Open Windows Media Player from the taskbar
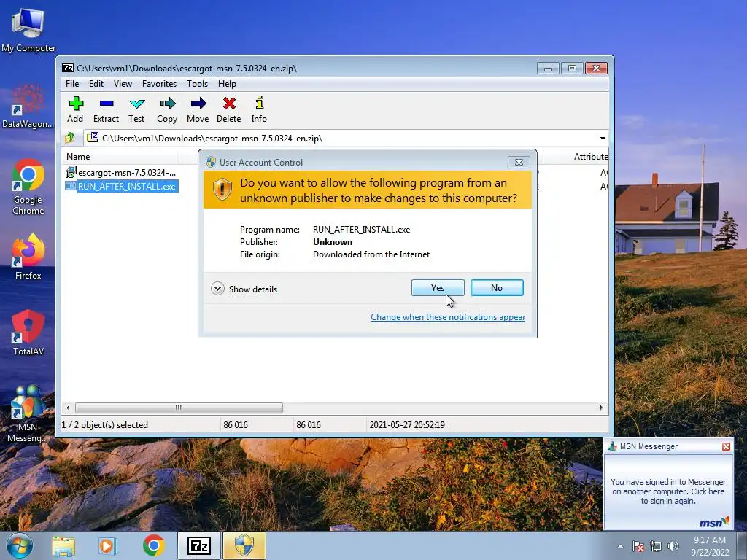 click(108, 545)
